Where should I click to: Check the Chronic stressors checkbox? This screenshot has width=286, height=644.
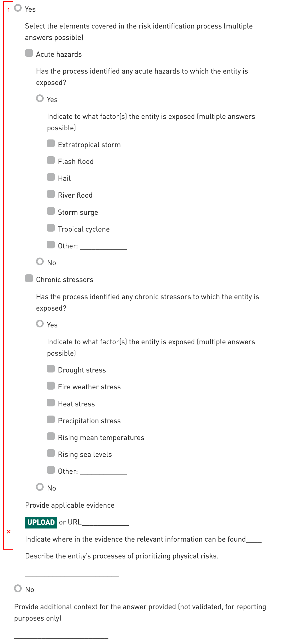(29, 278)
